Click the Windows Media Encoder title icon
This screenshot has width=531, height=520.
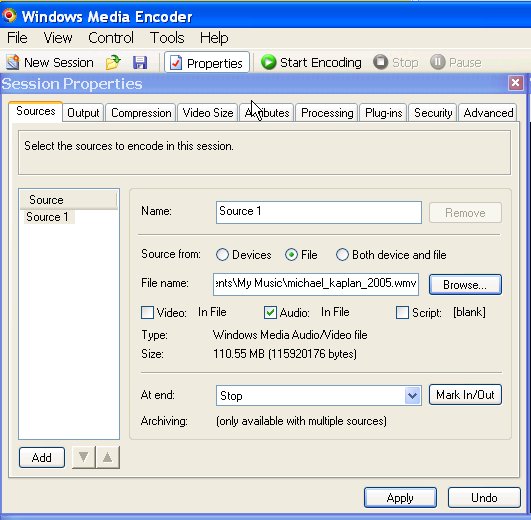coord(9,16)
